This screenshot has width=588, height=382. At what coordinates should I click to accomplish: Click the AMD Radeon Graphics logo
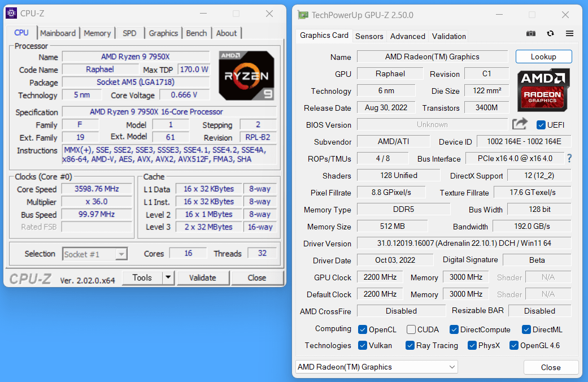[543, 90]
